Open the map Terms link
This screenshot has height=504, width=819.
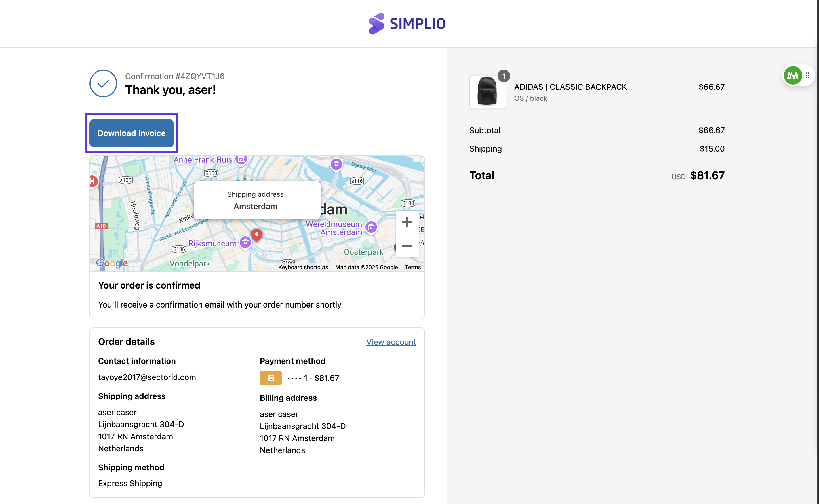click(412, 267)
